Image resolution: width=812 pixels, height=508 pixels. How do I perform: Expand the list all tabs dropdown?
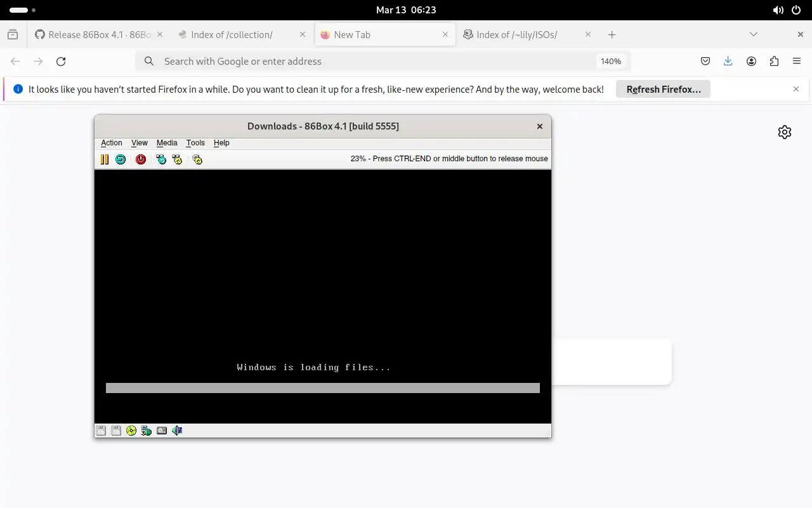point(754,34)
